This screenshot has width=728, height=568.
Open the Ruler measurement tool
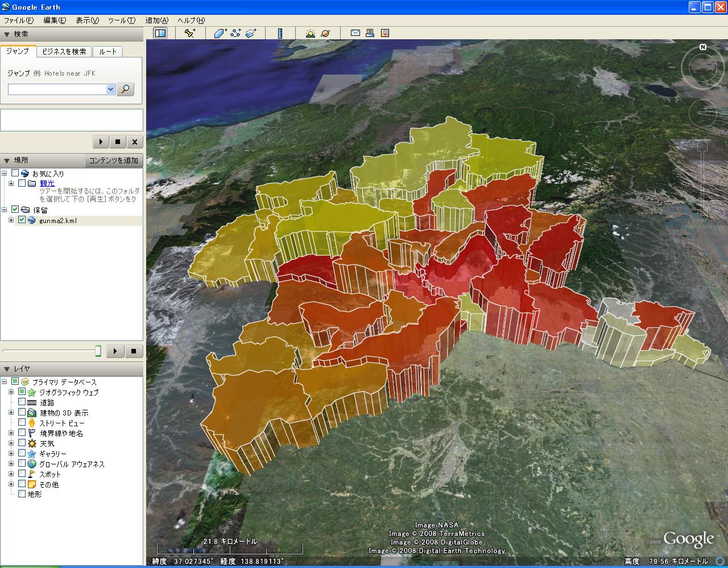280,33
